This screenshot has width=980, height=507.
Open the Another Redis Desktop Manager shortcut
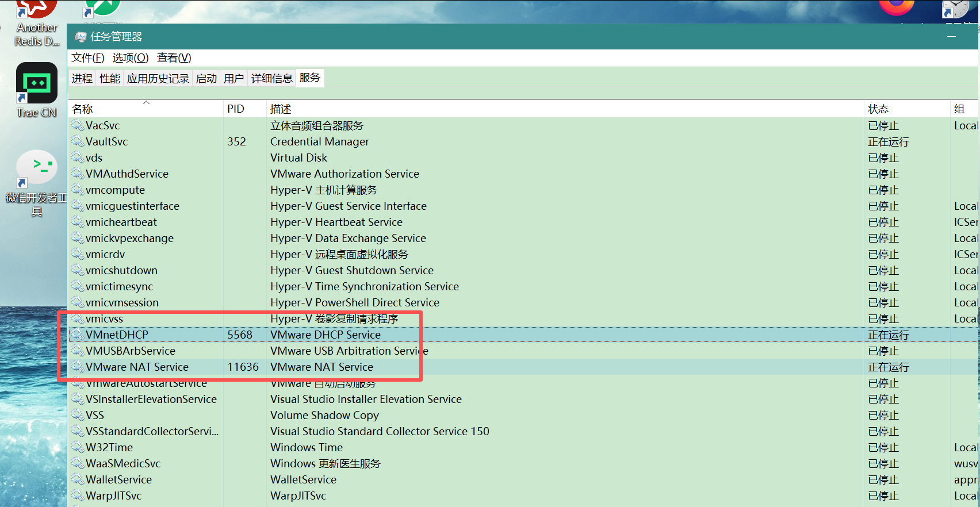tap(37, 23)
